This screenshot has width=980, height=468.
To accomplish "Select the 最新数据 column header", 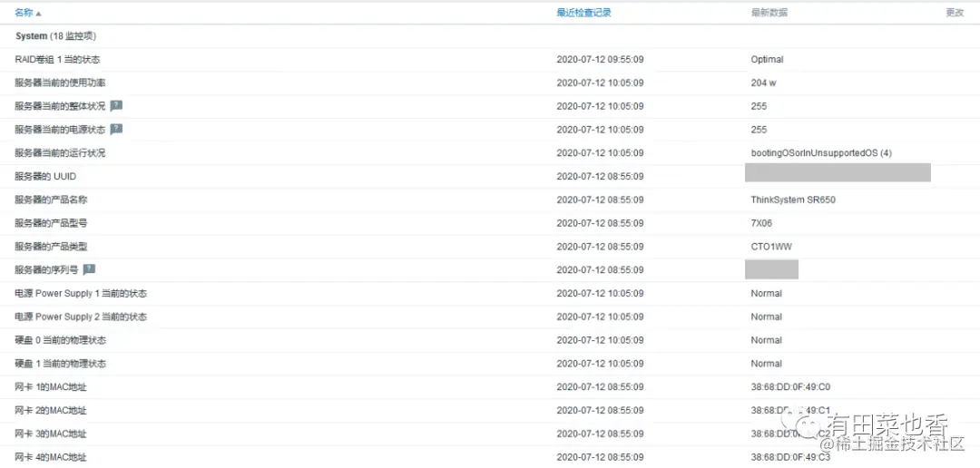I will click(x=769, y=13).
